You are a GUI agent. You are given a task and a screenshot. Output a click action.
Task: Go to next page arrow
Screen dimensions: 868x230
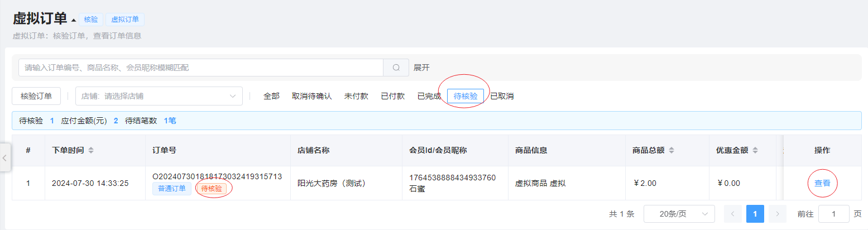[777, 214]
